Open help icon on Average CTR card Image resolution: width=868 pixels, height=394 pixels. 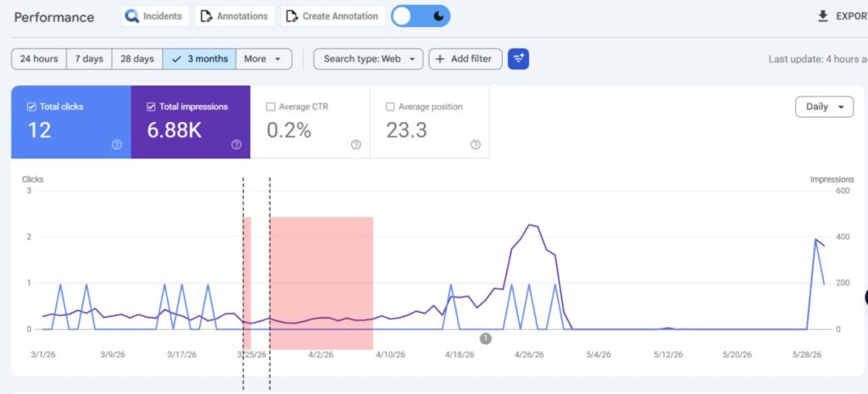click(356, 144)
